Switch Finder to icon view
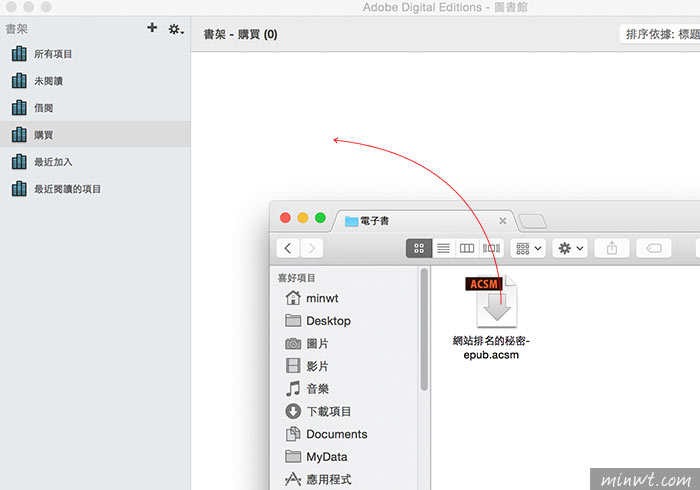 pyautogui.click(x=419, y=248)
